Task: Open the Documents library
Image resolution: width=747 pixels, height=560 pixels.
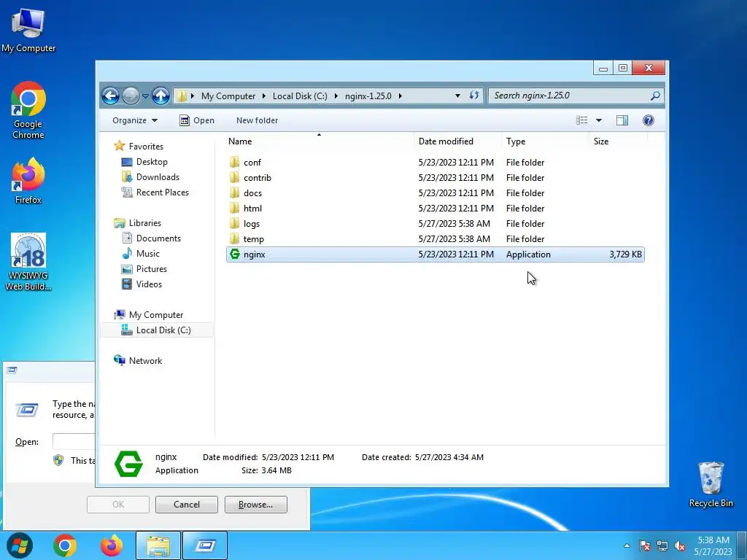Action: click(x=152, y=238)
